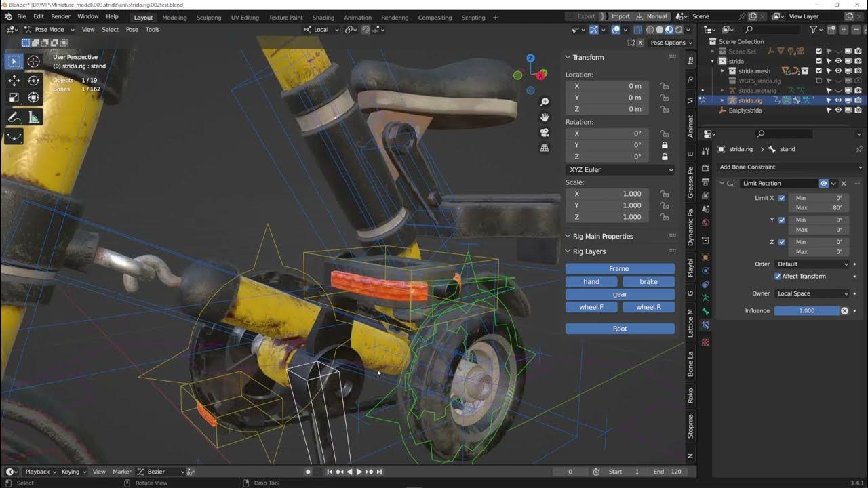Click the Import button in top bar
Image resolution: width=868 pixels, height=488 pixels.
click(x=616, y=16)
